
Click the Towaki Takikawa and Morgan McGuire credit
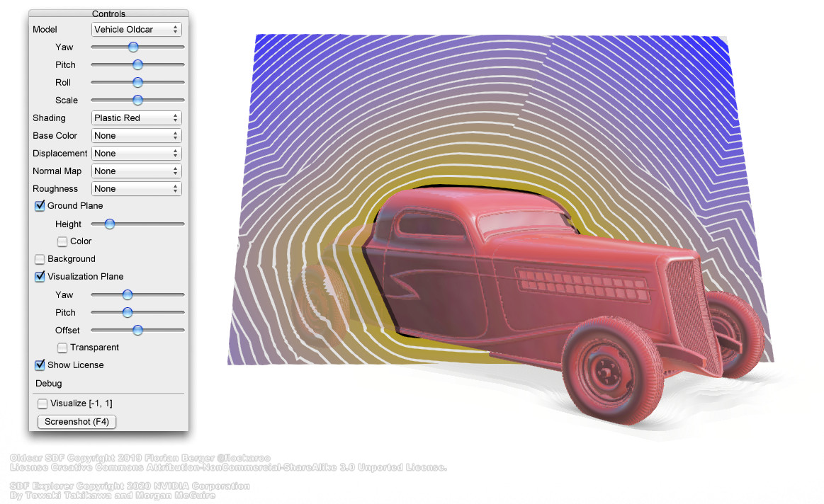[113, 495]
